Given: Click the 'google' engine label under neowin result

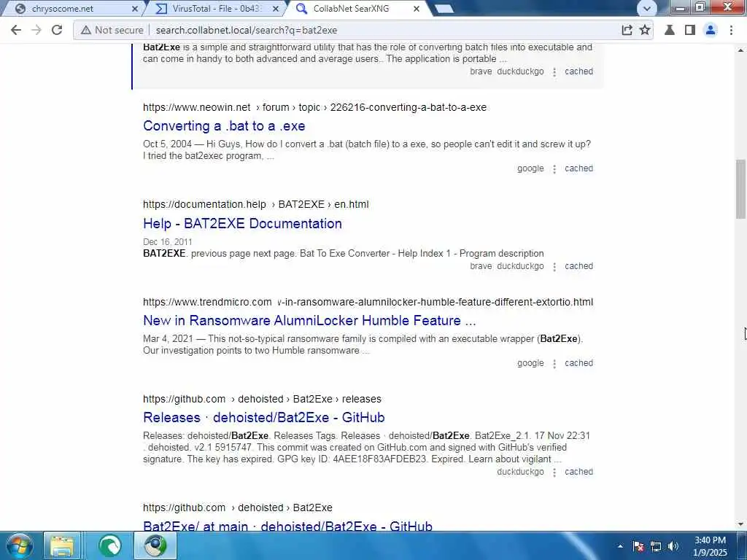Looking at the screenshot, I should coord(530,168).
